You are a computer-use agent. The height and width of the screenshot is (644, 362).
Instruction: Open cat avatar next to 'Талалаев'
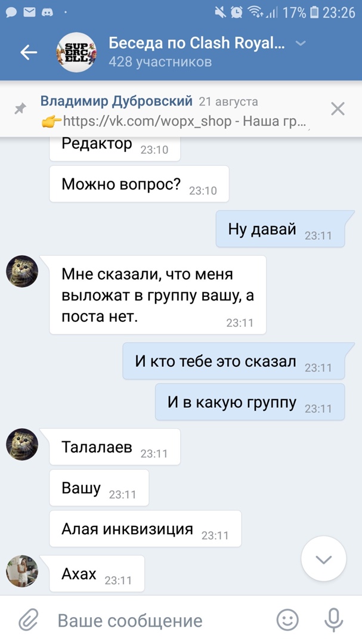(x=22, y=444)
